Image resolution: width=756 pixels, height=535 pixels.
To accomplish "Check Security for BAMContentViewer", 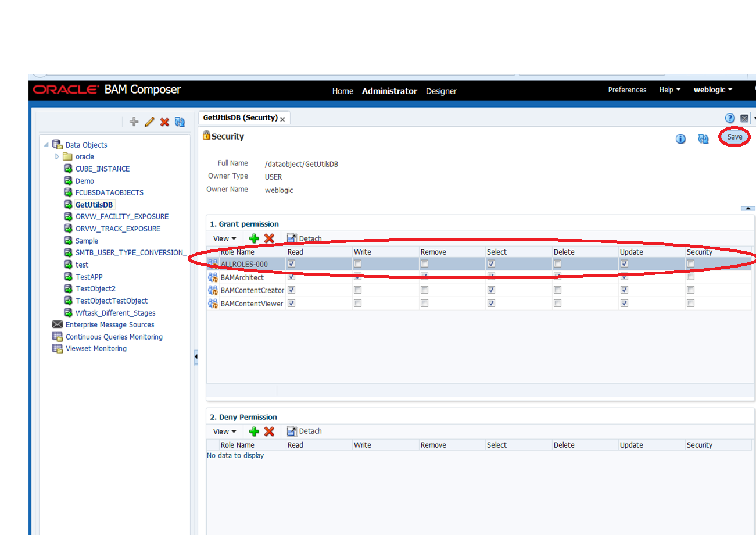I will [691, 303].
